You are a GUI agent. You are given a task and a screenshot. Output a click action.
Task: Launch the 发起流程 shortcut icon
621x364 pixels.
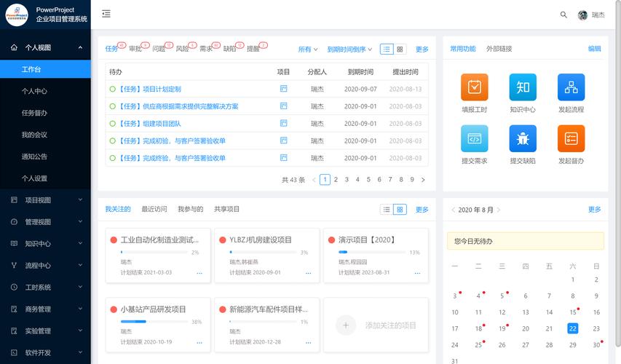tap(571, 87)
